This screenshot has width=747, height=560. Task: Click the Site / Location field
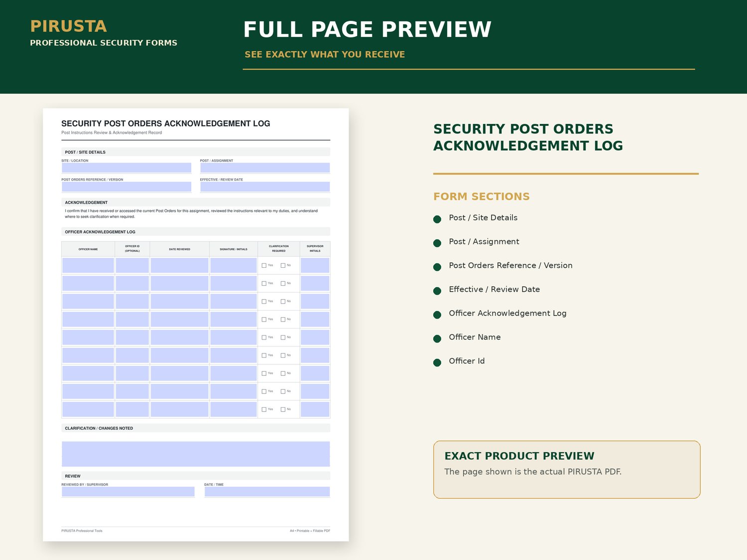(x=126, y=168)
